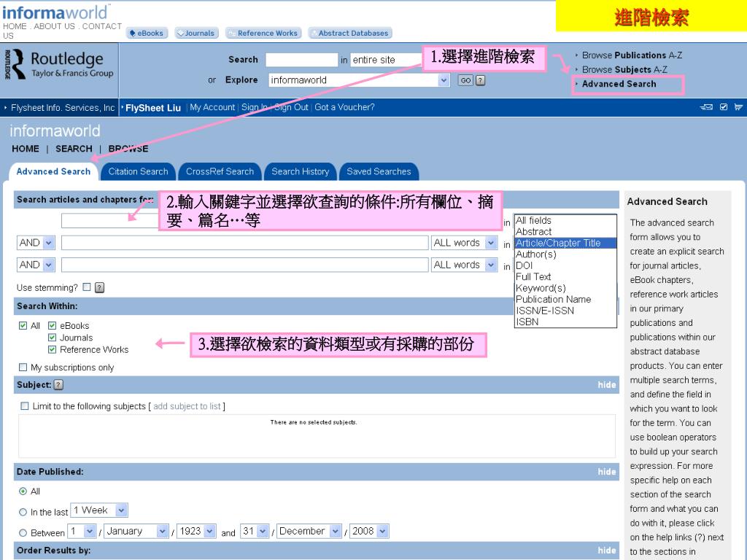Select the In the last radio button
Viewport: 747px width, 560px height.
pyautogui.click(x=23, y=512)
